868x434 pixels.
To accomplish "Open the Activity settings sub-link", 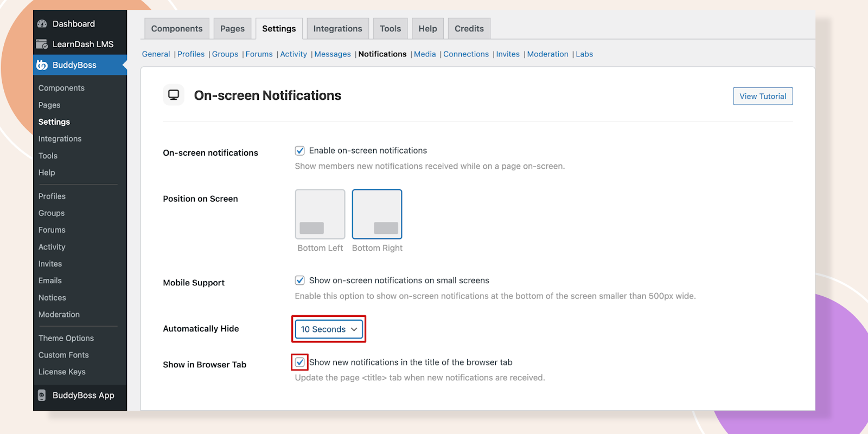I will tap(293, 54).
